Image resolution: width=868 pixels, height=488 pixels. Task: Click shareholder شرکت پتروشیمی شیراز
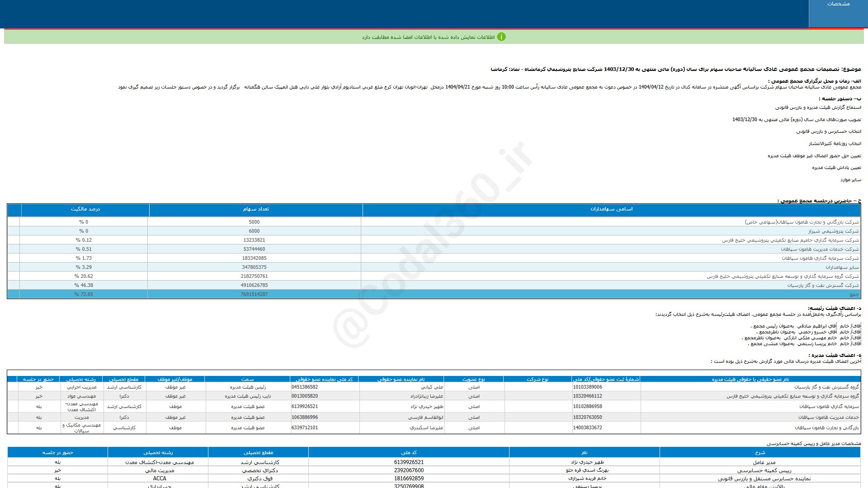[834, 231]
